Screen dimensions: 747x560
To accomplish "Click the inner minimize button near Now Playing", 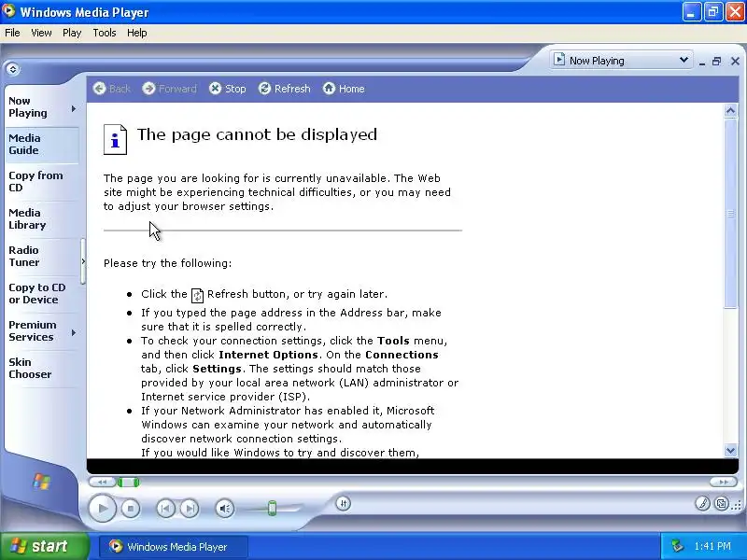I will (x=702, y=62).
